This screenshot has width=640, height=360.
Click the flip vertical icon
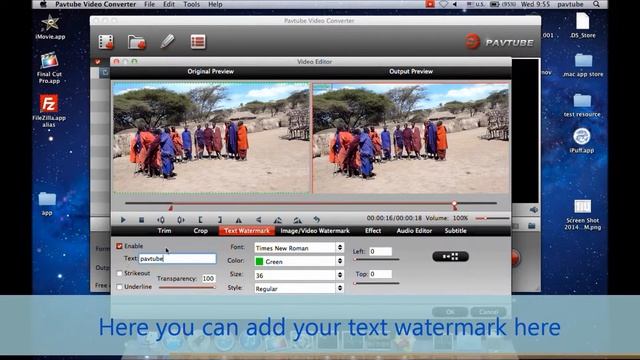(x=258, y=220)
